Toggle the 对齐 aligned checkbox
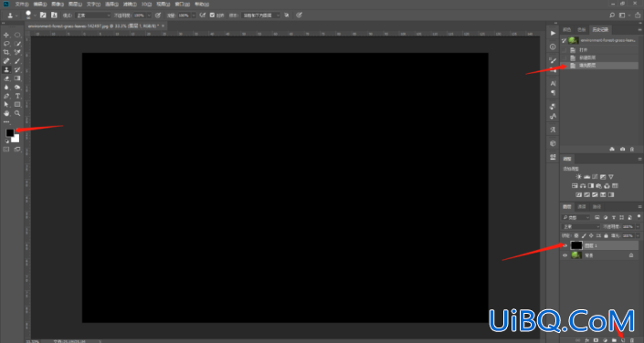The image size is (644, 343). 212,16
